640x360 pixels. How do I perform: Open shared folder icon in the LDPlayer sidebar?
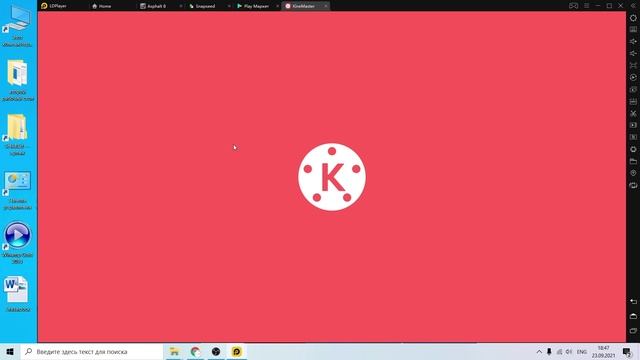633,161
